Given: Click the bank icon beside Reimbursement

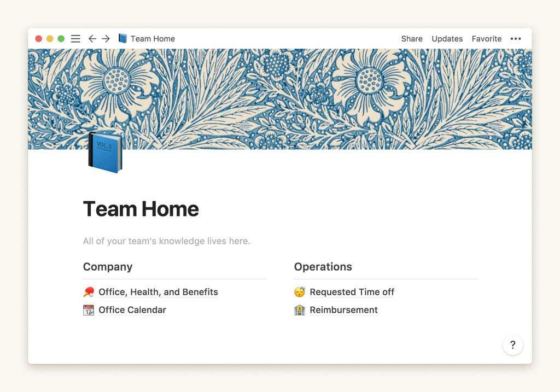Looking at the screenshot, I should tap(300, 310).
